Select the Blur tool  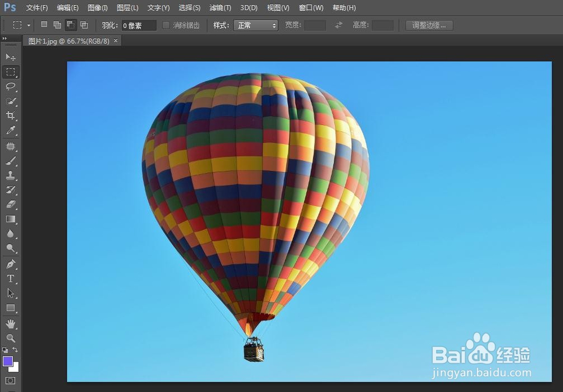[x=11, y=234]
